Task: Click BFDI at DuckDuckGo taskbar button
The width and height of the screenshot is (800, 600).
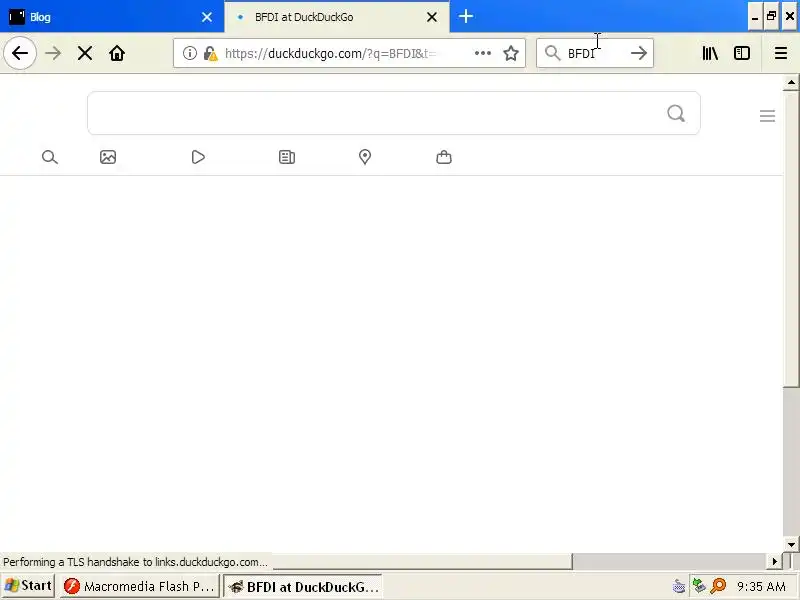Action: pos(303,586)
